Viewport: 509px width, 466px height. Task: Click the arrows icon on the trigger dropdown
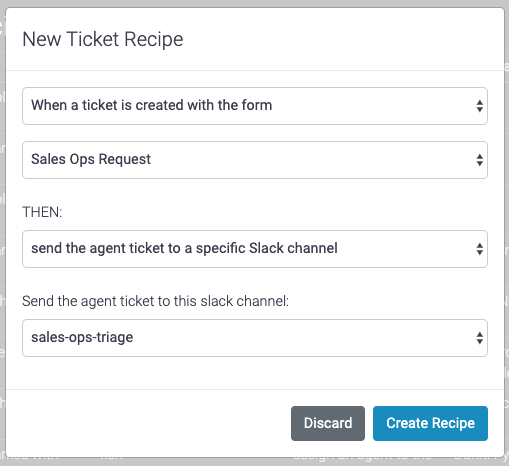tap(479, 106)
